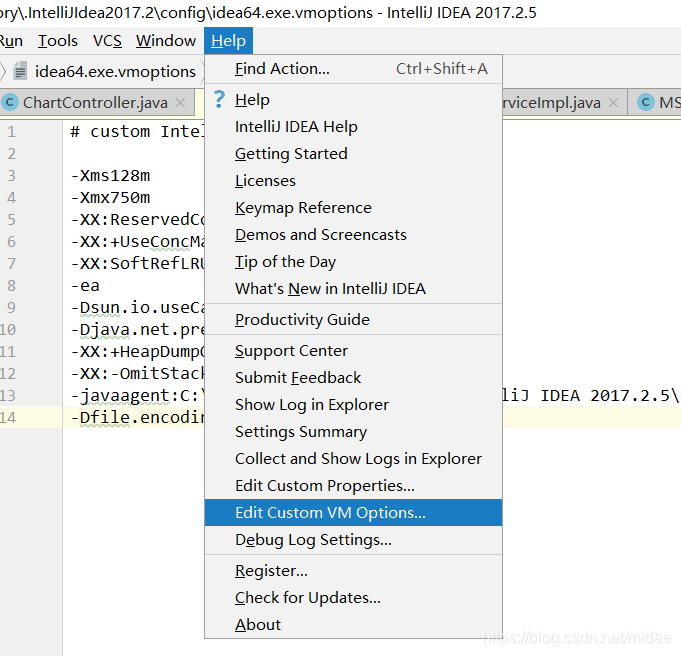Click the -XX:SoftRefLRU line
The width and height of the screenshot is (681, 656).
[137, 263]
